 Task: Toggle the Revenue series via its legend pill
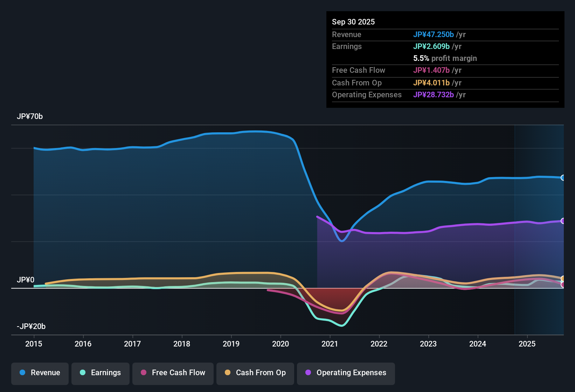click(40, 373)
